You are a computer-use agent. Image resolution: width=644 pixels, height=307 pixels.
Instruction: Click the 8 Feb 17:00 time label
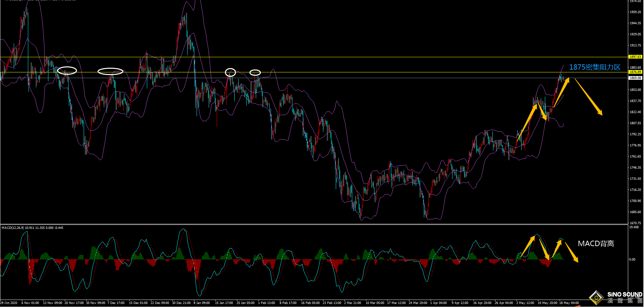pyautogui.click(x=288, y=303)
